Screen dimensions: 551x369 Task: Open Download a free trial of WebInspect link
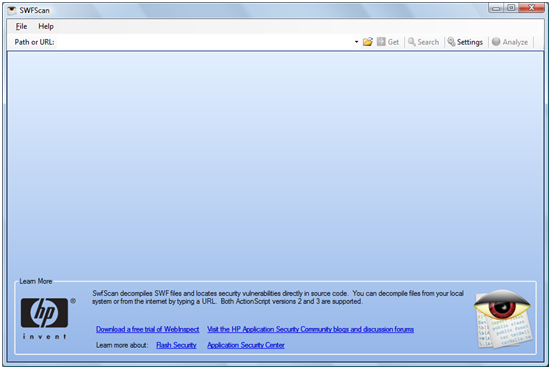click(148, 329)
